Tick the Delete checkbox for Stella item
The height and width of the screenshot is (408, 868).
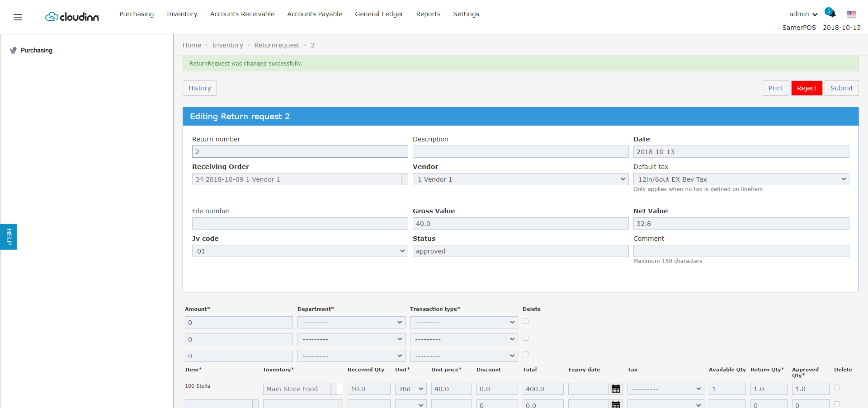tap(837, 388)
